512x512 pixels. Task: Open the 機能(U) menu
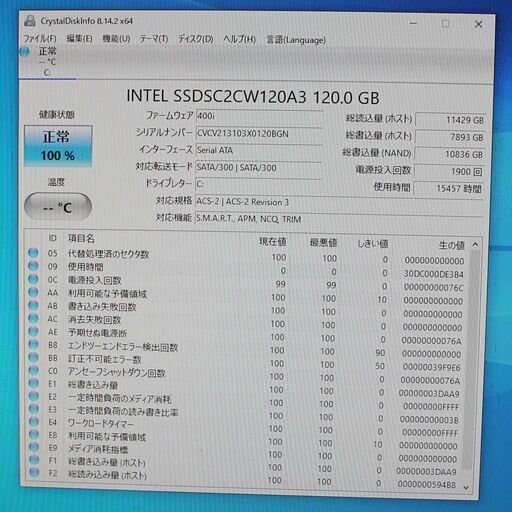116,39
